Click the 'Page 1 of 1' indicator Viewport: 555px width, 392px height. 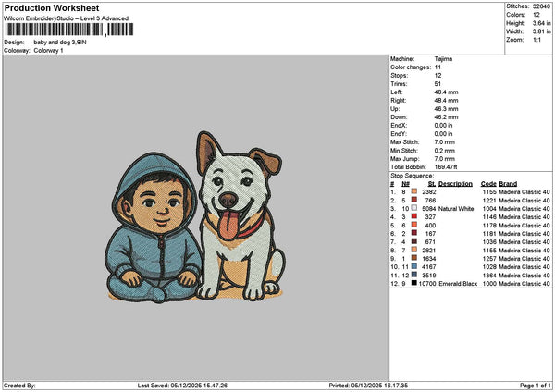click(x=536, y=386)
